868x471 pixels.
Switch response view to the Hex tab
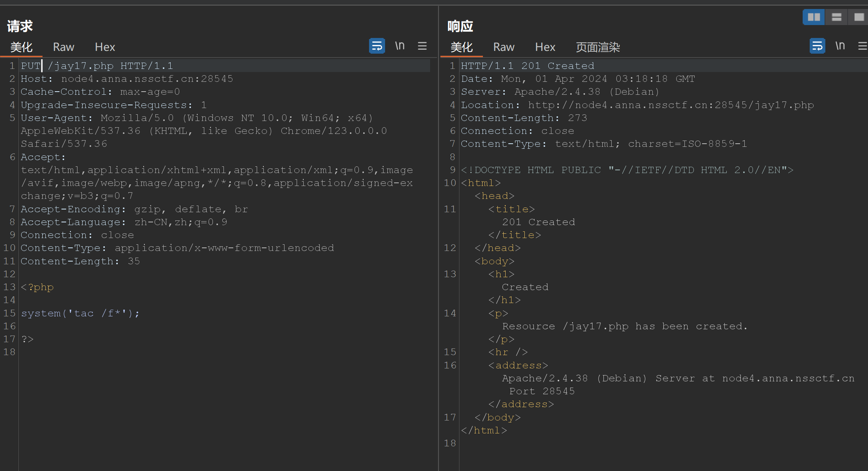tap(545, 47)
